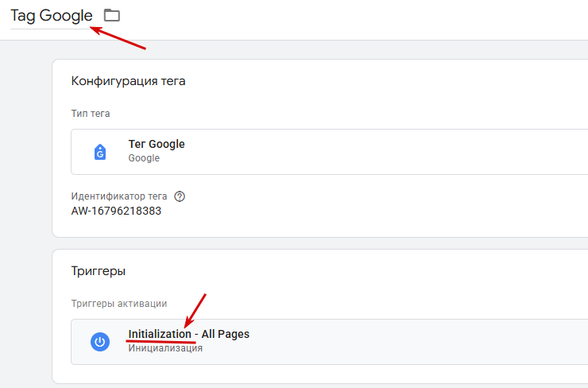Screen dimensions: 588x388
Task: Click the Конфигурация тега heading
Action: click(128, 81)
